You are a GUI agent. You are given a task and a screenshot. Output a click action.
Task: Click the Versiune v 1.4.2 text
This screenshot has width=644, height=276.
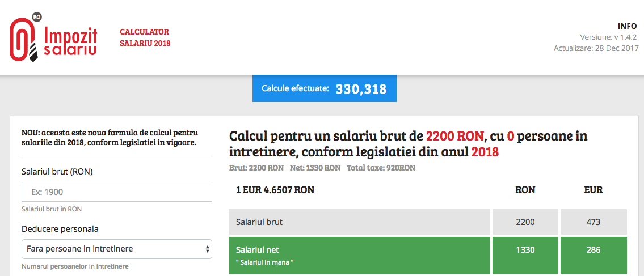[608, 37]
